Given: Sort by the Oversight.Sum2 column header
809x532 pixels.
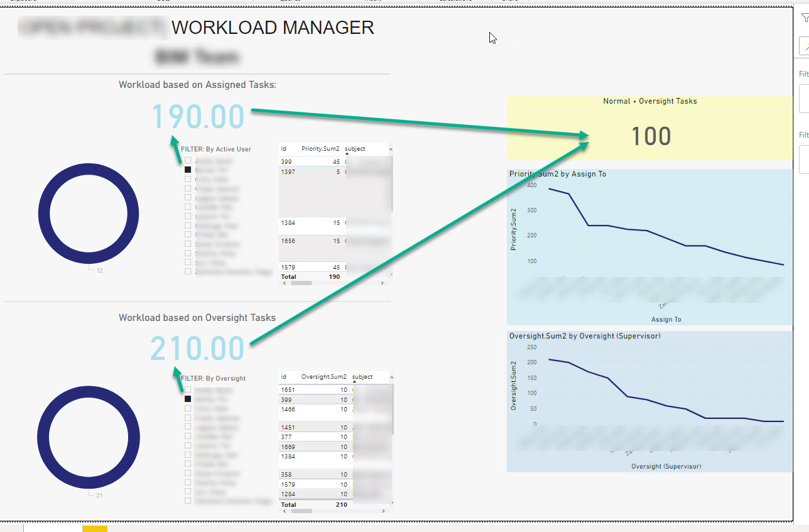Looking at the screenshot, I should point(324,377).
